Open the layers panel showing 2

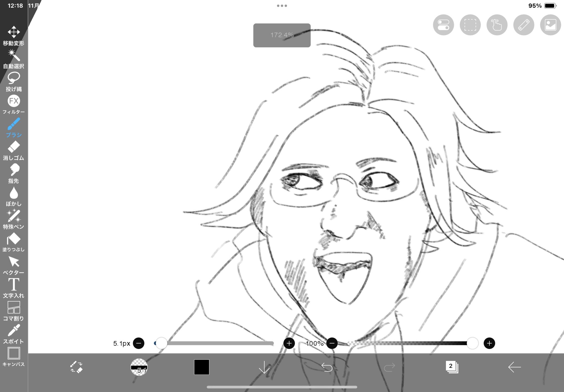452,367
